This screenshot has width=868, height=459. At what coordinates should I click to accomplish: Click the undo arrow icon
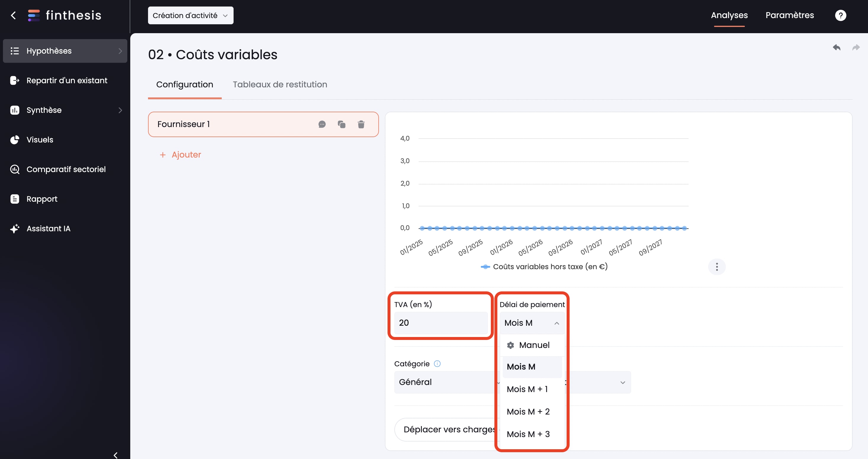click(x=837, y=47)
